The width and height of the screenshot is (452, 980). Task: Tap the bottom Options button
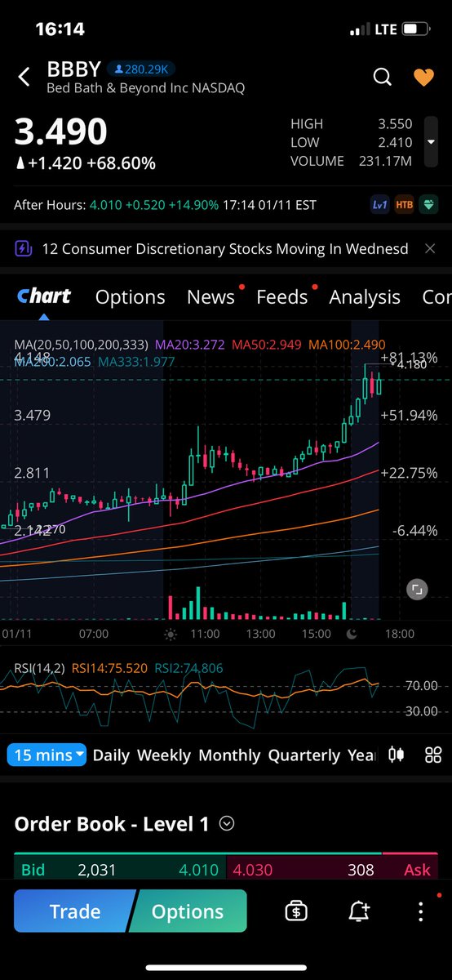[188, 911]
